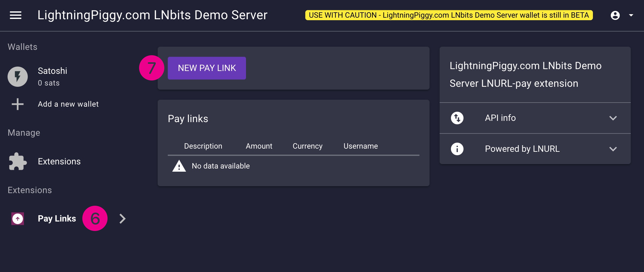
Task: Sort pay links by Description column
Action: [203, 146]
